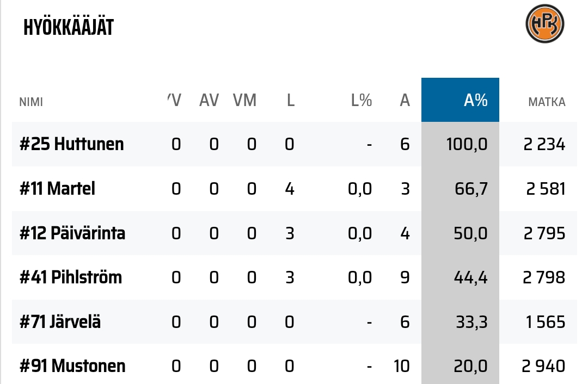
Task: Open player #41 Pihlström
Action: (x=71, y=277)
